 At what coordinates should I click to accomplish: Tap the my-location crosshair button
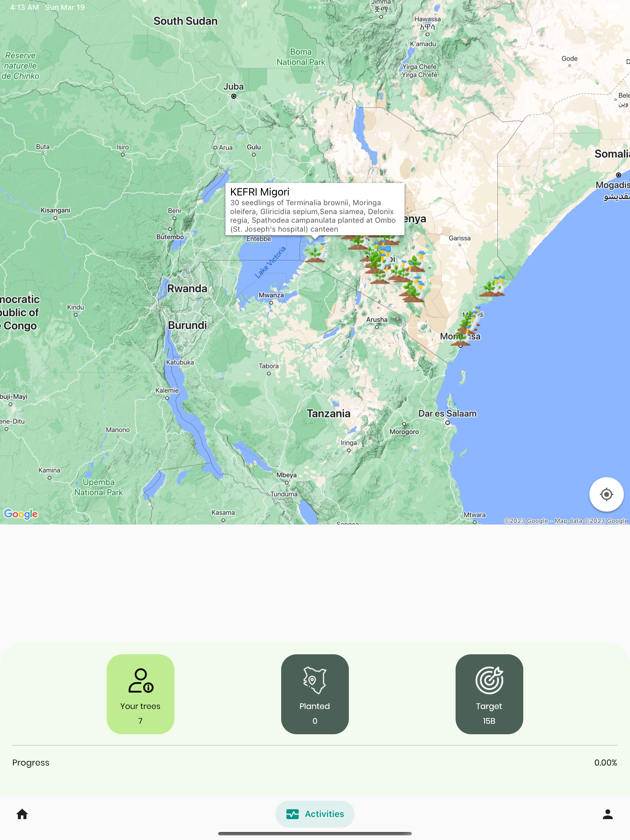coord(606,494)
